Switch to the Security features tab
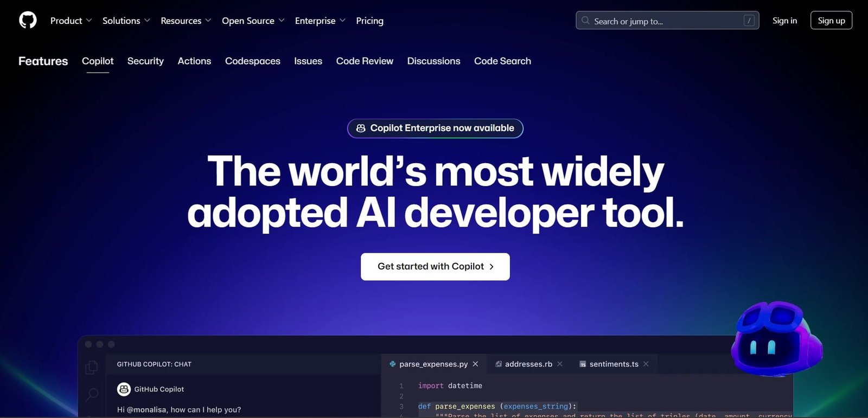The image size is (868, 418). [145, 61]
